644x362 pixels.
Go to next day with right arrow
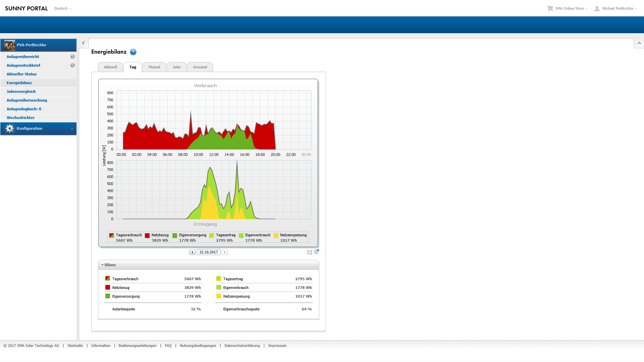coord(225,252)
